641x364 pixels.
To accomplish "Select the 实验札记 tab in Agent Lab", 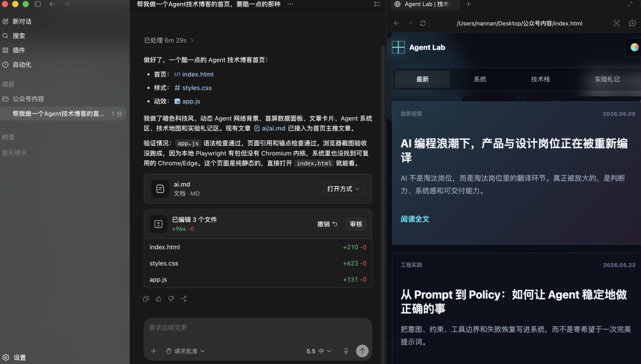I will [607, 79].
